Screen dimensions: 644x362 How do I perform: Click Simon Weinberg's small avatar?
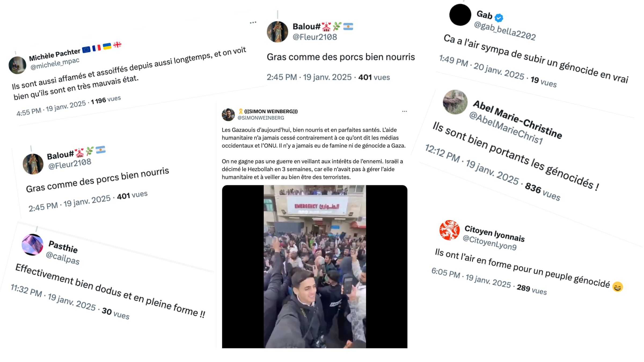coord(228,115)
